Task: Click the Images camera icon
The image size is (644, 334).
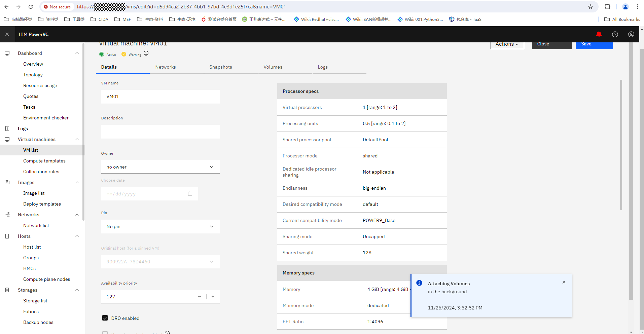Action: (x=7, y=182)
